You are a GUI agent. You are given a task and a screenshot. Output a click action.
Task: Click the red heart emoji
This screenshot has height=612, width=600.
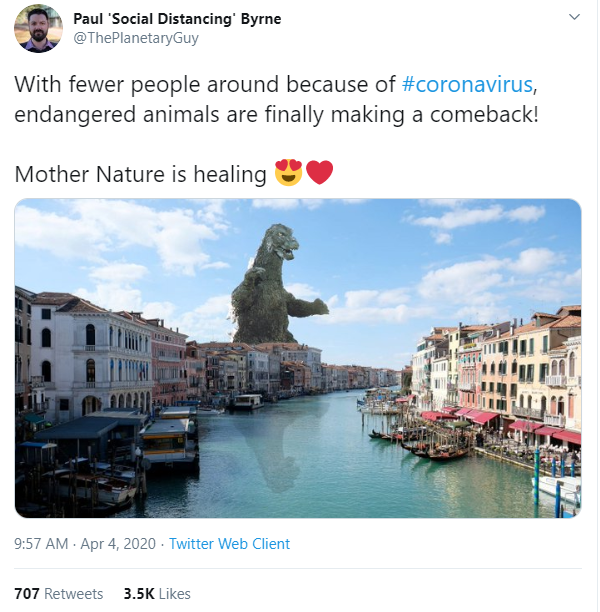point(319,174)
